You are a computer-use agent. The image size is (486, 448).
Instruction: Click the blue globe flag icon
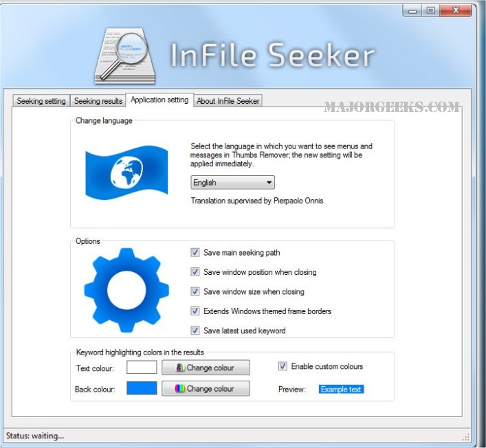point(126,172)
